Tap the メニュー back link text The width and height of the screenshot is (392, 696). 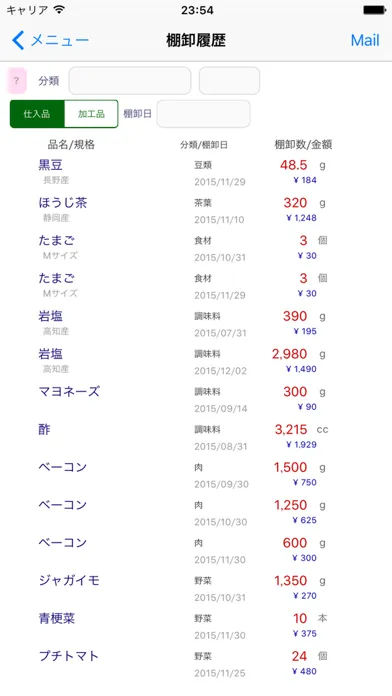coord(60,40)
